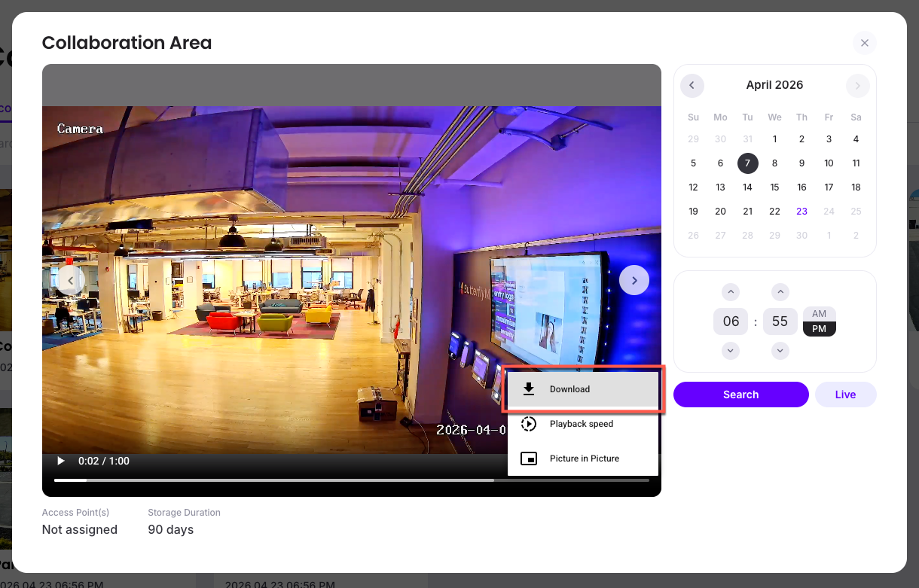Click the Download icon in video menu
919x588 pixels.
pyautogui.click(x=529, y=389)
